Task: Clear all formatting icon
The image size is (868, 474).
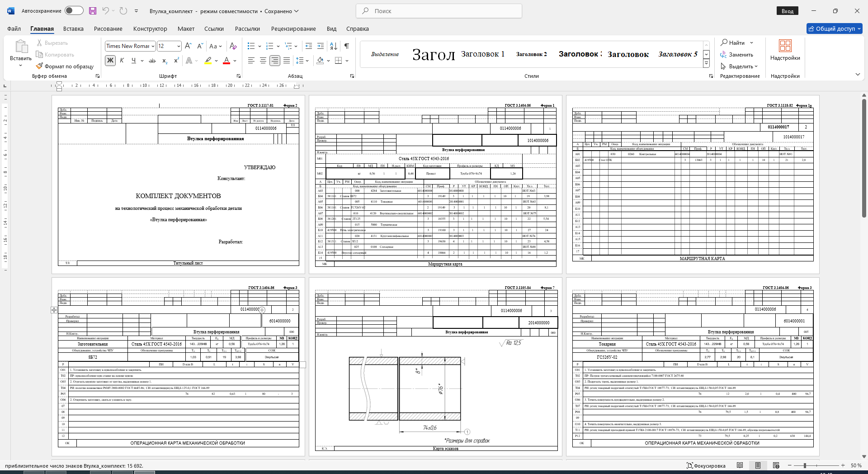Action: point(233,46)
